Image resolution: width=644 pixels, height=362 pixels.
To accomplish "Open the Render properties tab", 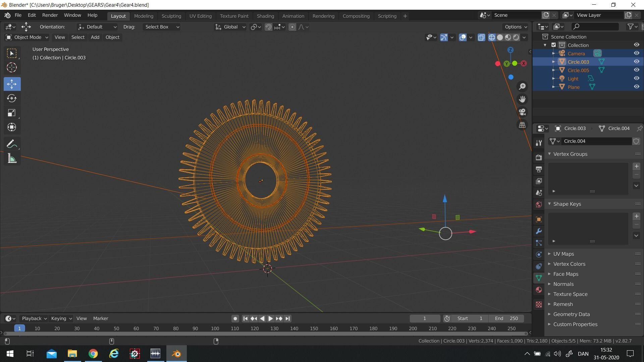I will (x=539, y=157).
